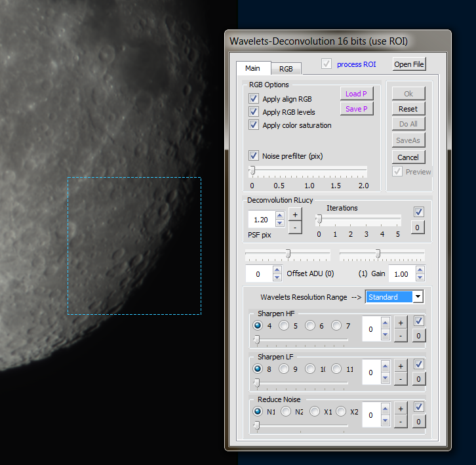476x465 pixels.
Task: Switch to the RGB tab
Action: [286, 69]
